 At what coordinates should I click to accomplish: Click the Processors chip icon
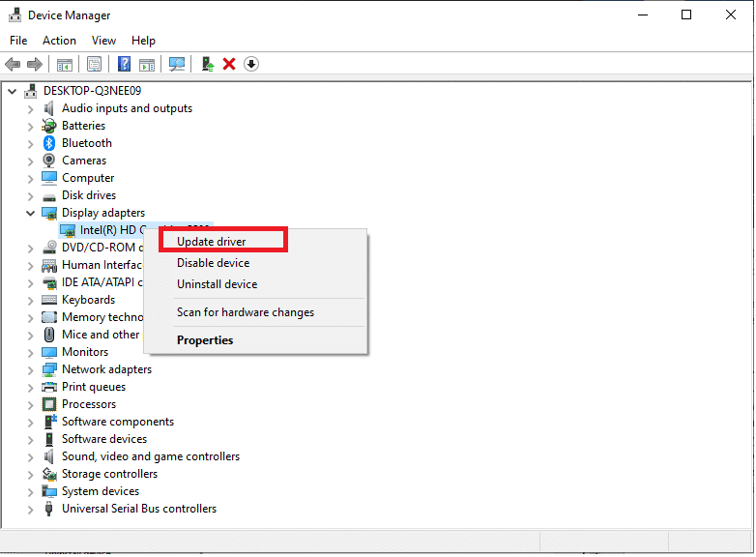tap(49, 404)
